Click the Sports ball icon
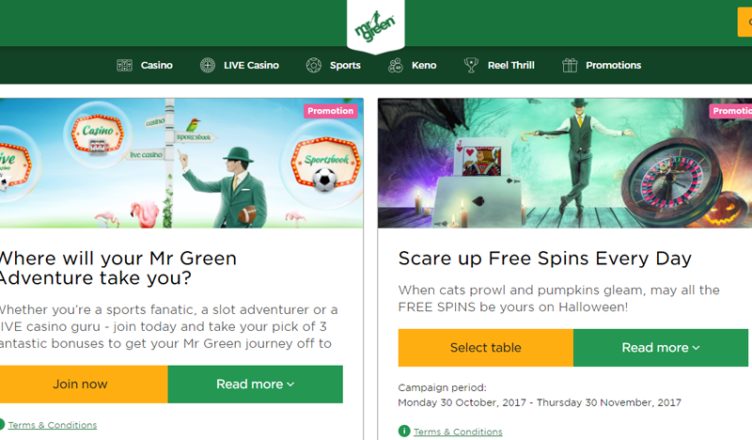This screenshot has width=752, height=440. pos(314,65)
